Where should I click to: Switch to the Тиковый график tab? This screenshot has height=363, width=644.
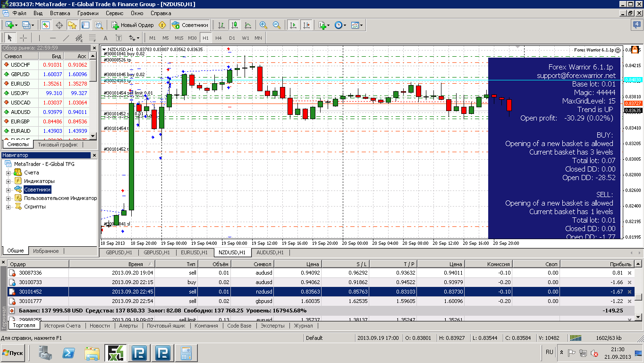tap(58, 145)
